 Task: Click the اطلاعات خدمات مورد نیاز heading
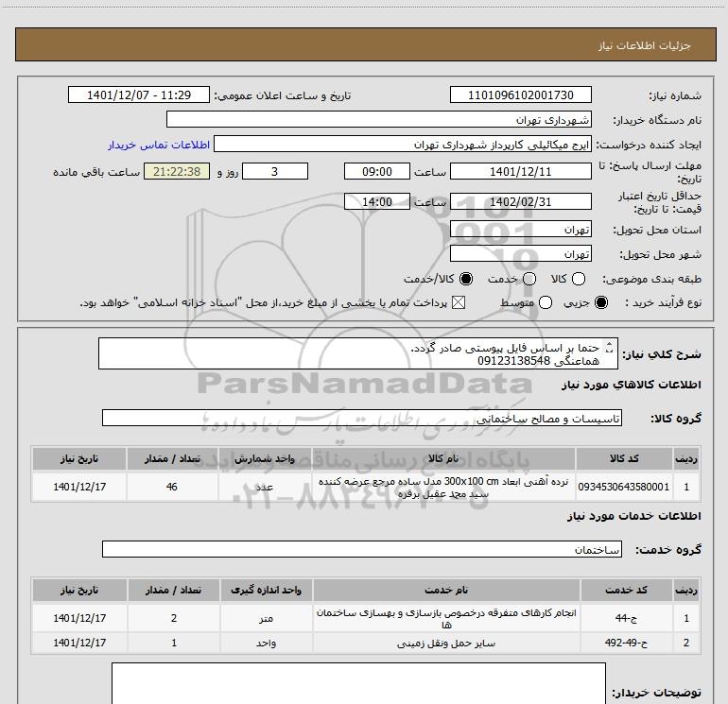point(633,516)
